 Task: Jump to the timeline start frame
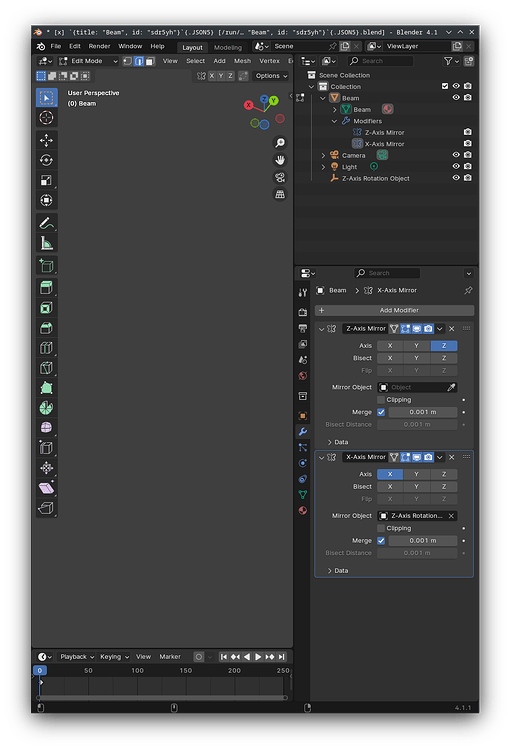[223, 657]
